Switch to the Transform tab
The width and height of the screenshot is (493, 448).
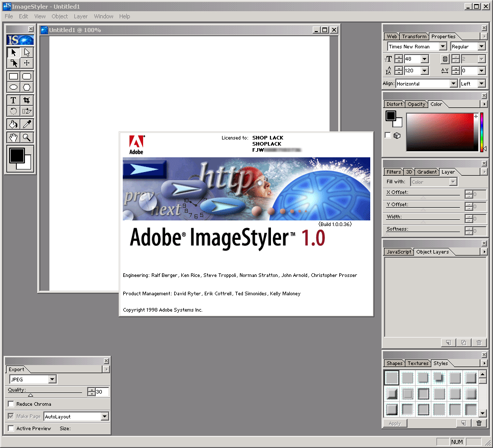(414, 37)
